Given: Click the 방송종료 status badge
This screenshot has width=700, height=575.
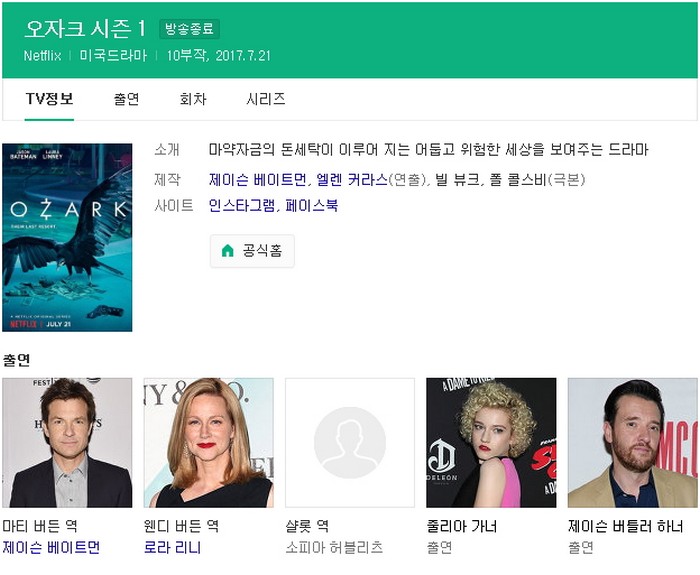Looking at the screenshot, I should (189, 29).
